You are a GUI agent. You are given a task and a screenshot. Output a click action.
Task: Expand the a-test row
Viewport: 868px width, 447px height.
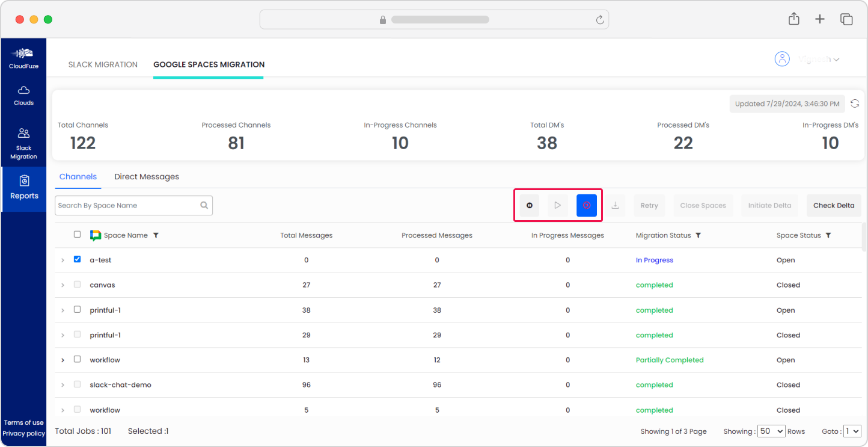[63, 260]
